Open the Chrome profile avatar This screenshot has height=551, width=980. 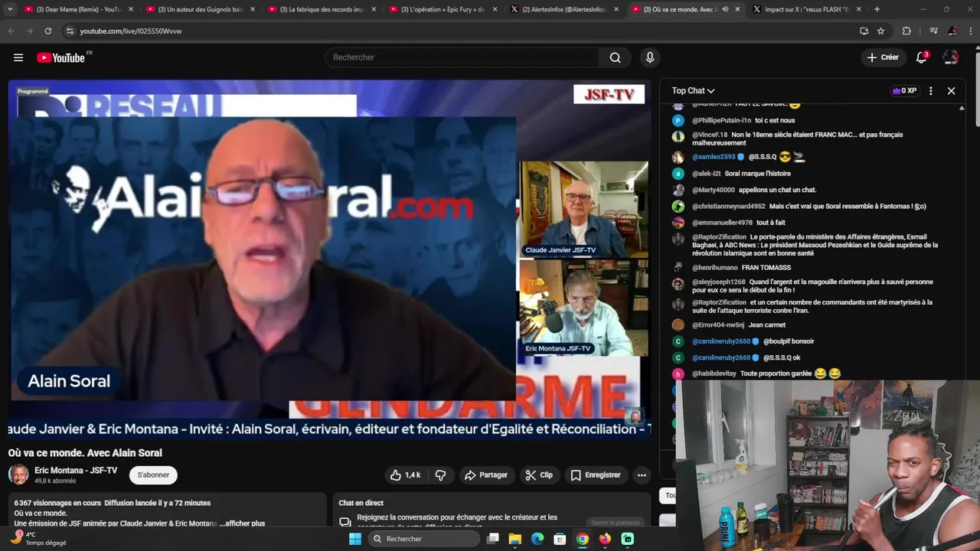[x=952, y=31]
